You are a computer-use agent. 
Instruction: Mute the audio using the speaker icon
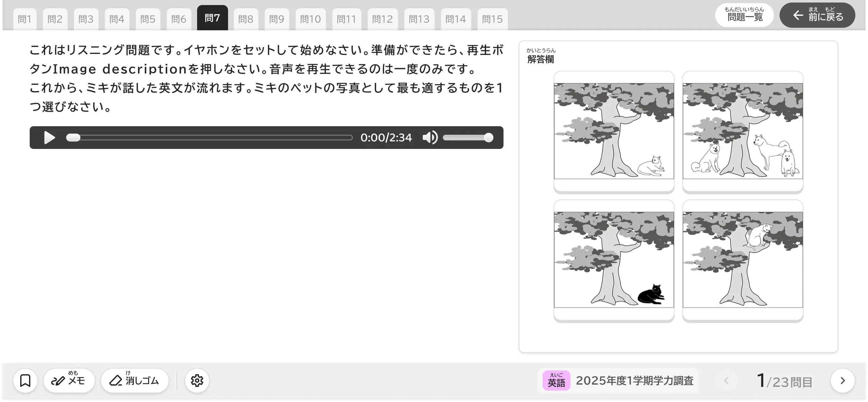pyautogui.click(x=430, y=137)
